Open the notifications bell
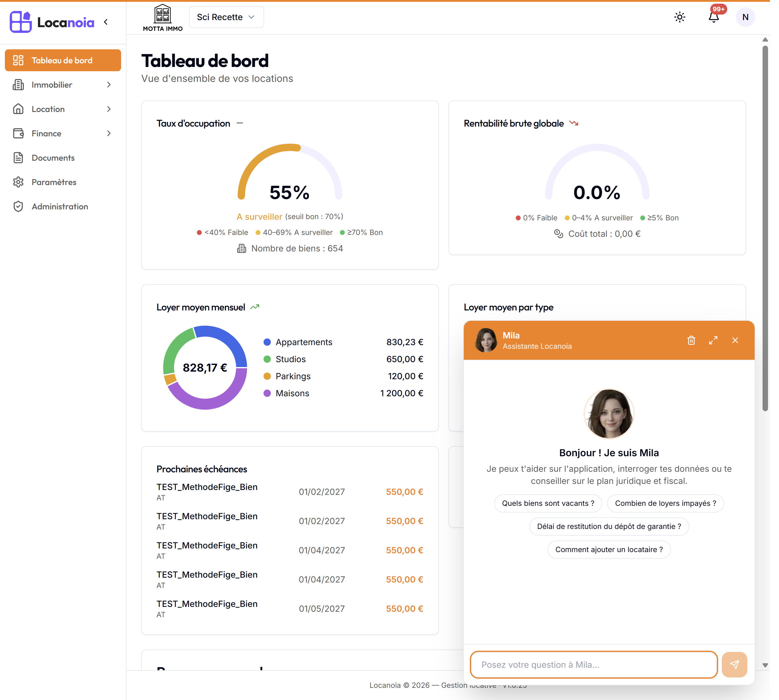This screenshot has width=779, height=700. [714, 17]
